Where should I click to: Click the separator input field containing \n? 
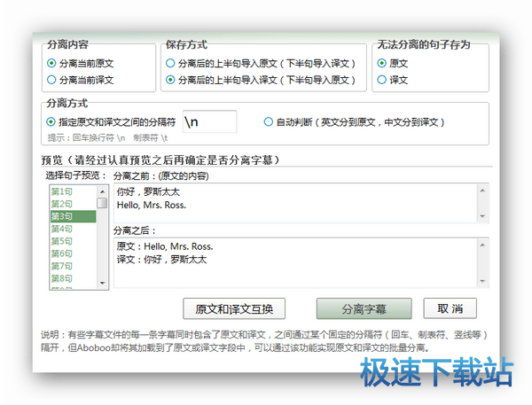click(x=209, y=121)
